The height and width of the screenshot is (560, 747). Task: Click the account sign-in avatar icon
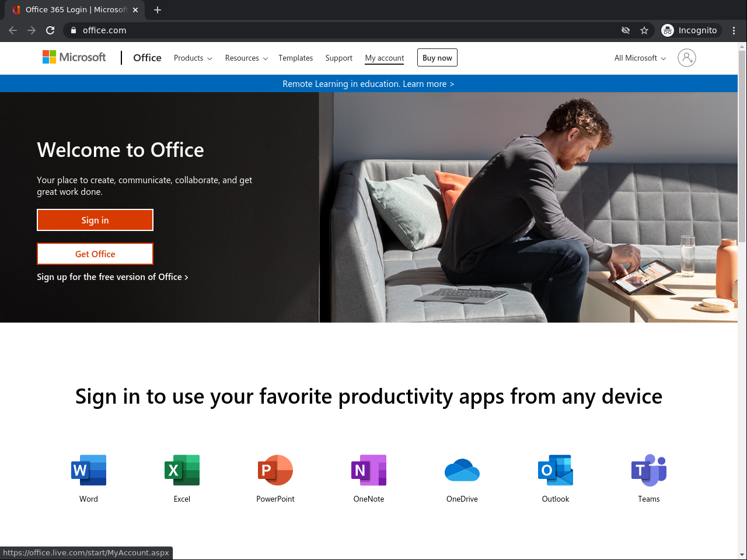pos(687,58)
